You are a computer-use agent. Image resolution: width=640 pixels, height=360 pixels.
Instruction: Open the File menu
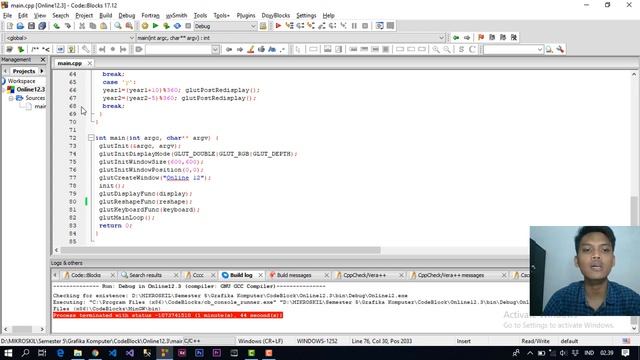point(7,16)
